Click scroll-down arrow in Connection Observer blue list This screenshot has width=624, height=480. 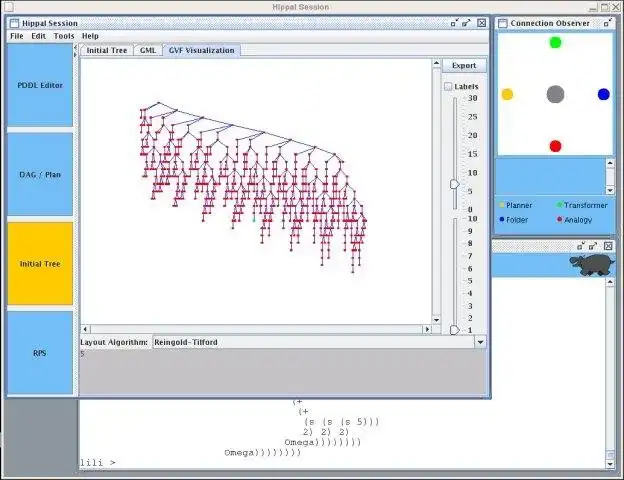610,190
